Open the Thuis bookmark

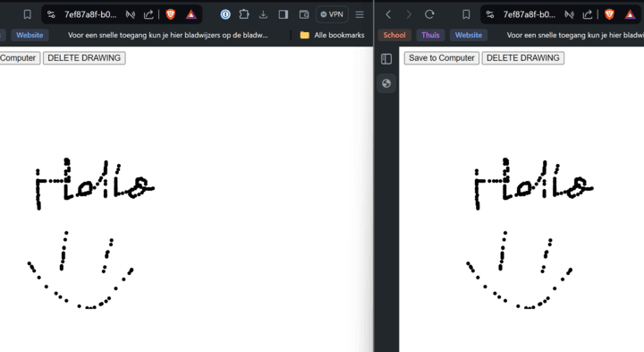[x=430, y=35]
